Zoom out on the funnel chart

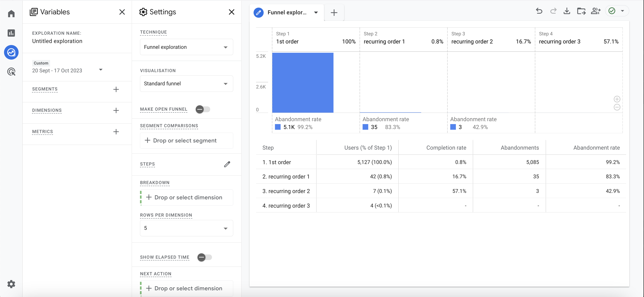[x=617, y=107]
